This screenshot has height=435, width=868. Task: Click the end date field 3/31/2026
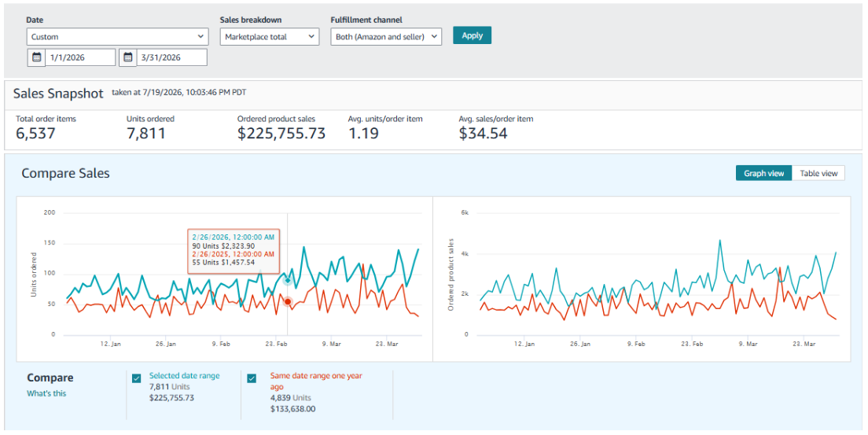pos(171,57)
